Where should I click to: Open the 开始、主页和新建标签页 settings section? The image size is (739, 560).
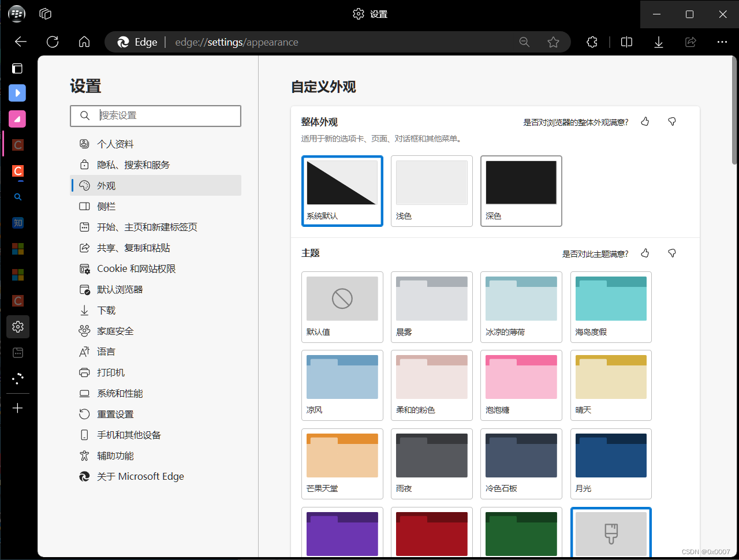[x=155, y=227]
